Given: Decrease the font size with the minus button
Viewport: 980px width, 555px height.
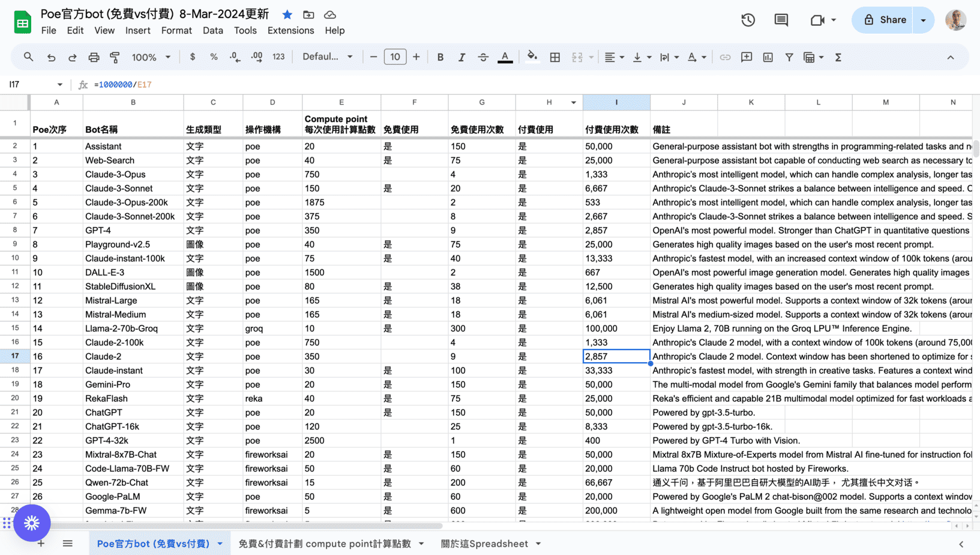Looking at the screenshot, I should click(373, 57).
